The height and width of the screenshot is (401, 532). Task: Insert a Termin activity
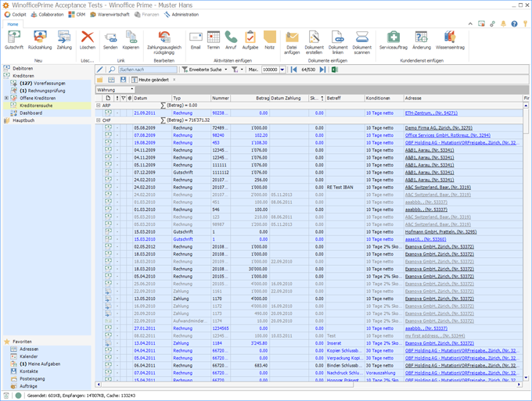click(x=214, y=40)
